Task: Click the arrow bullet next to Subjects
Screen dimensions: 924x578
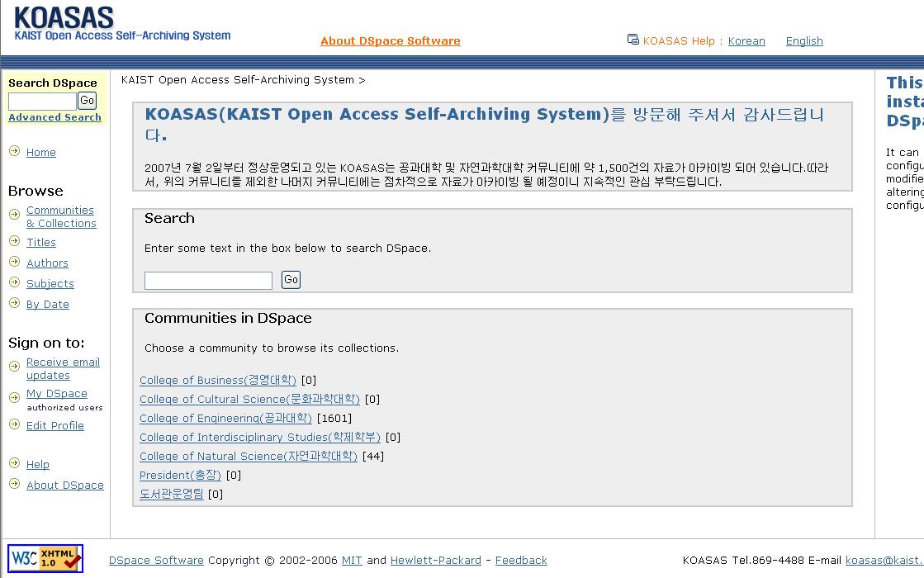Action: (15, 282)
